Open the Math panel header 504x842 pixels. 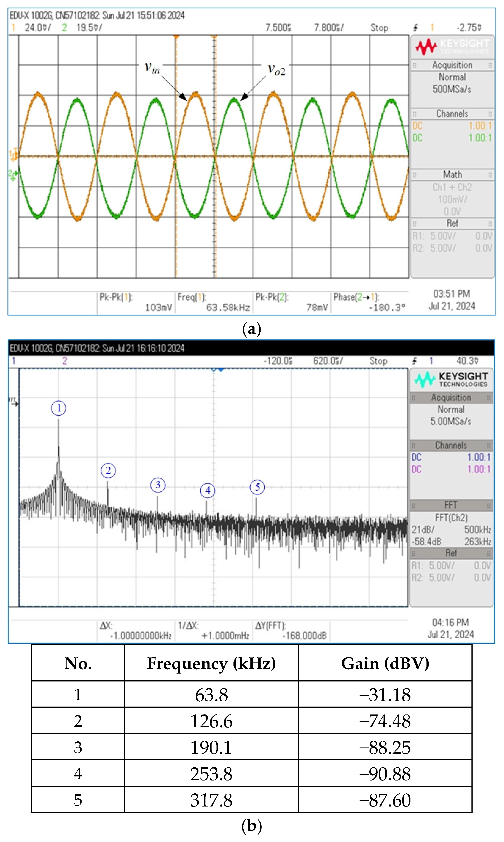[452, 175]
